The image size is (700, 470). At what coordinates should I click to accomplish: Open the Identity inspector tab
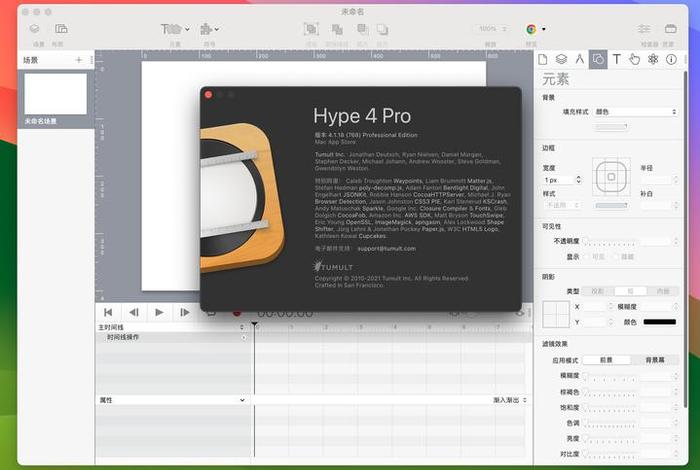[x=671, y=59]
